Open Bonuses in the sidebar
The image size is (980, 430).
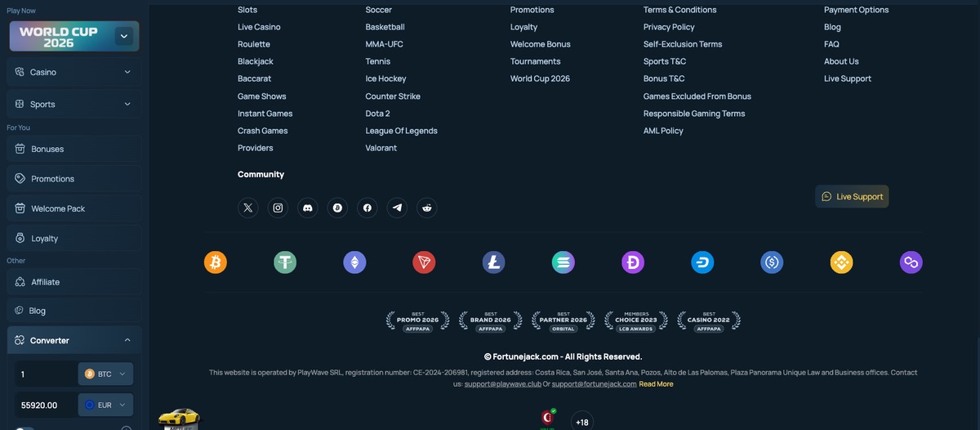(74, 149)
